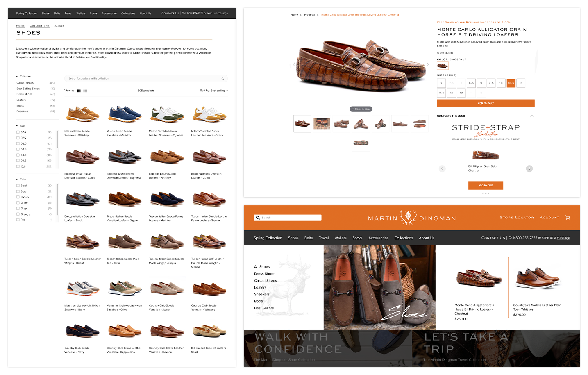The width and height of the screenshot is (588, 375).
Task: Go to next Complete the Look item
Action: (x=529, y=168)
